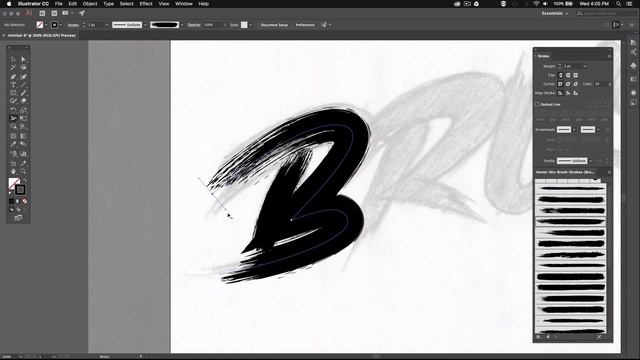Click the Stroke label in control bar
Image resolution: width=640 pixels, height=360 pixels.
click(x=73, y=25)
